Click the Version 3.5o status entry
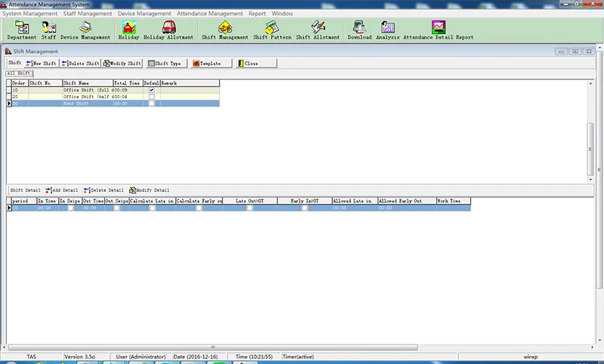 click(x=79, y=356)
